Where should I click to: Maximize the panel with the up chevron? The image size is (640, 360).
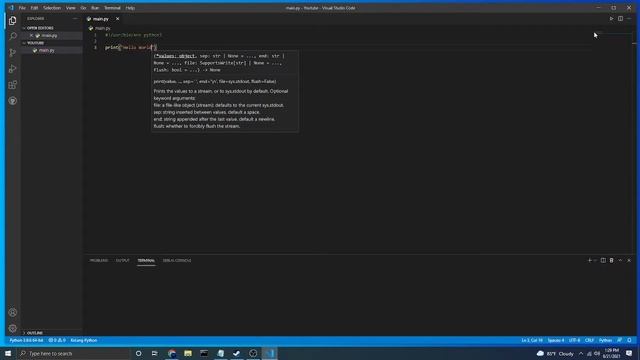click(620, 260)
